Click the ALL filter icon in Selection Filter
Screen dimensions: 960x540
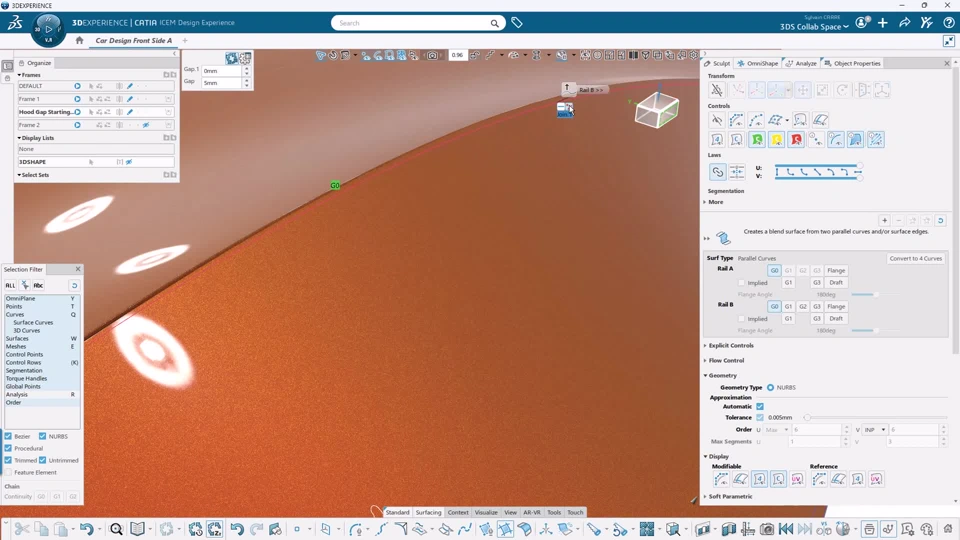coord(10,285)
